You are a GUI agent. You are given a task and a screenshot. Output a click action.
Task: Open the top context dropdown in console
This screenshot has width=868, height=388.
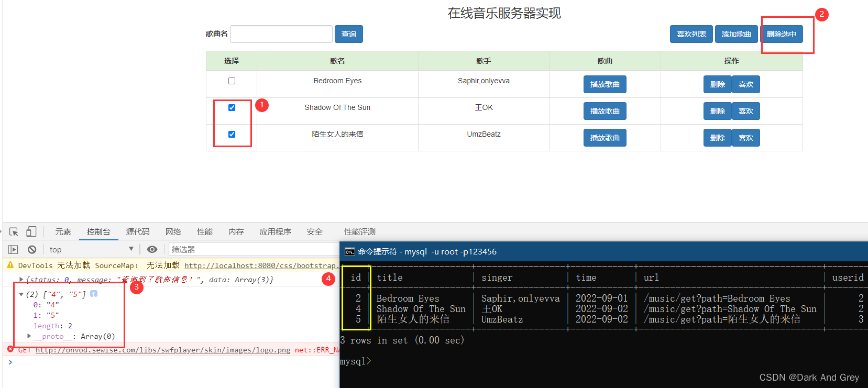coord(92,250)
